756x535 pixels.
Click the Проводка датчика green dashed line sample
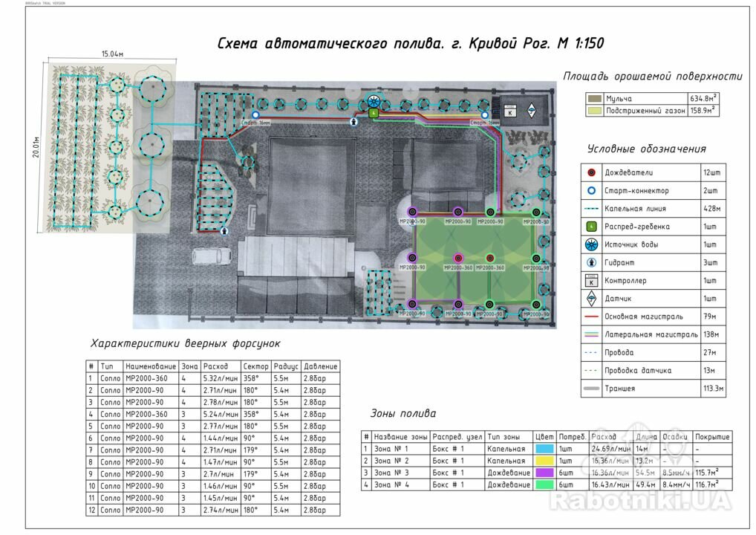(x=591, y=371)
